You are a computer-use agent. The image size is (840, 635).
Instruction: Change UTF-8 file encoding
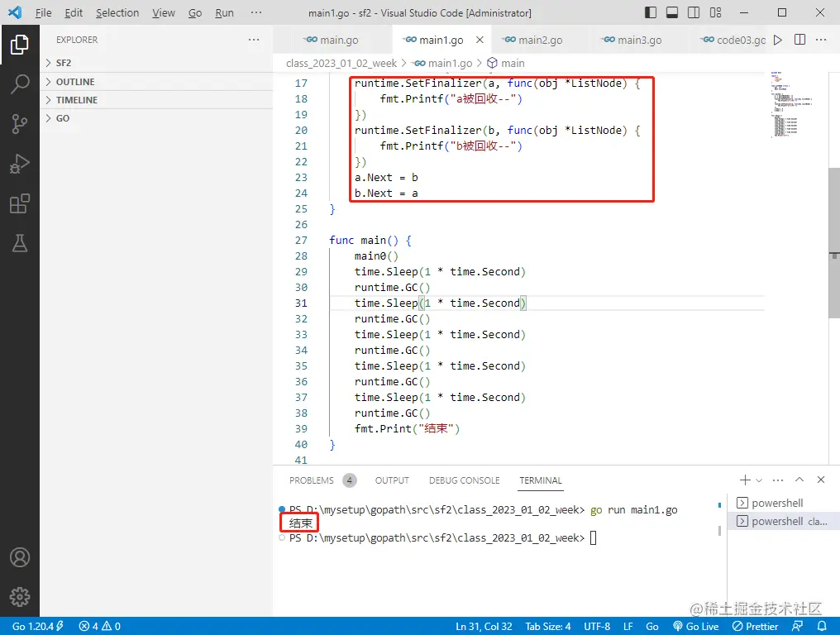(597, 626)
